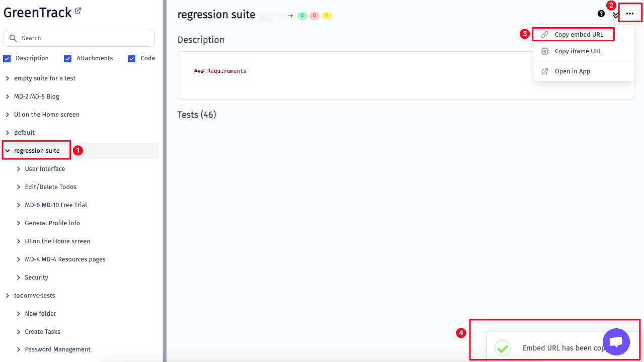
Task: Select the Password Management folder
Action: click(x=57, y=349)
